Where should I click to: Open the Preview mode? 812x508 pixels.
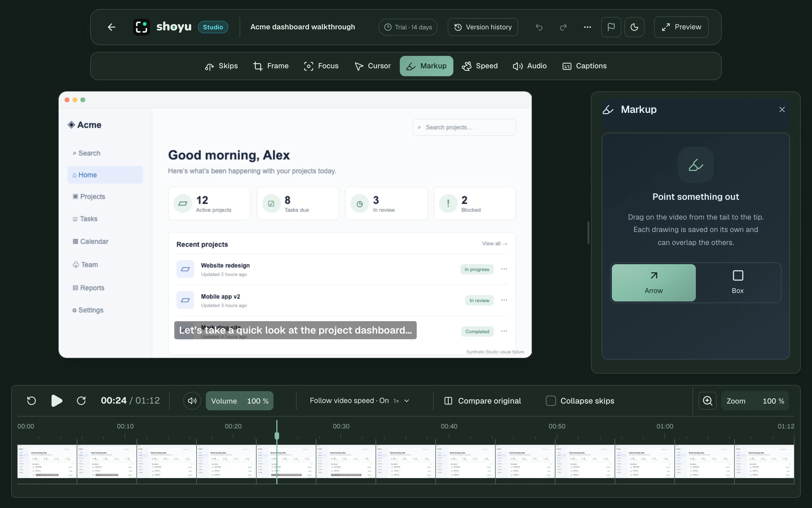click(x=681, y=27)
